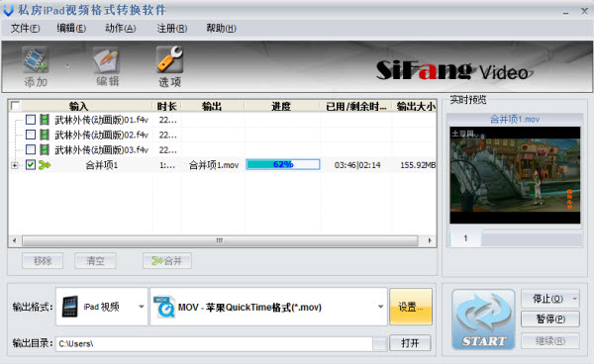Click the 清空 clear button
Image resolution: width=594 pixels, height=364 pixels.
pos(95,261)
